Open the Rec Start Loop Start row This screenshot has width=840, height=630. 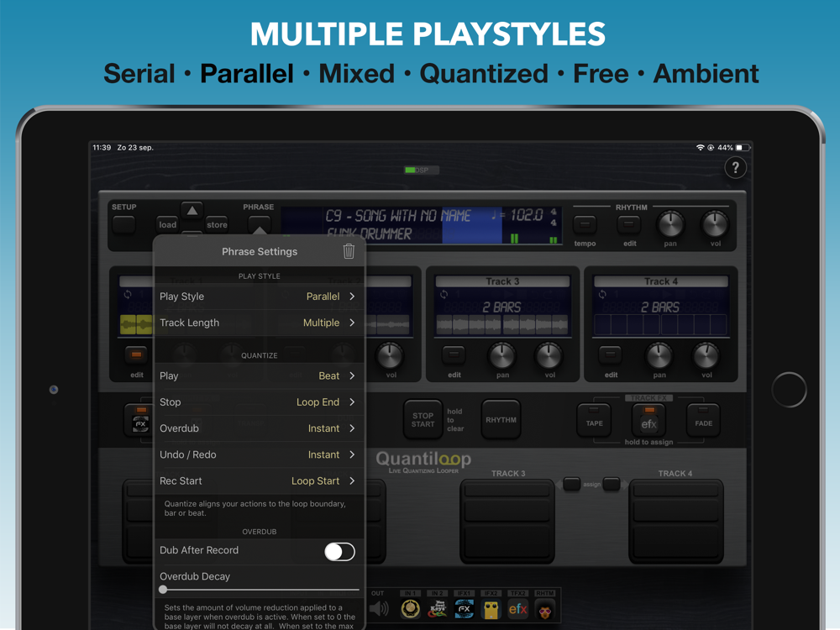click(260, 480)
